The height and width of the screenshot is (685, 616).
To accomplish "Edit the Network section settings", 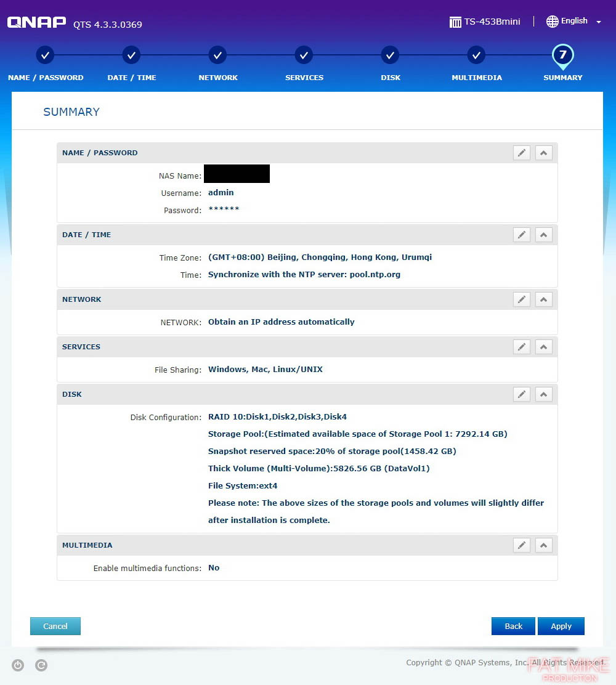I will [522, 299].
